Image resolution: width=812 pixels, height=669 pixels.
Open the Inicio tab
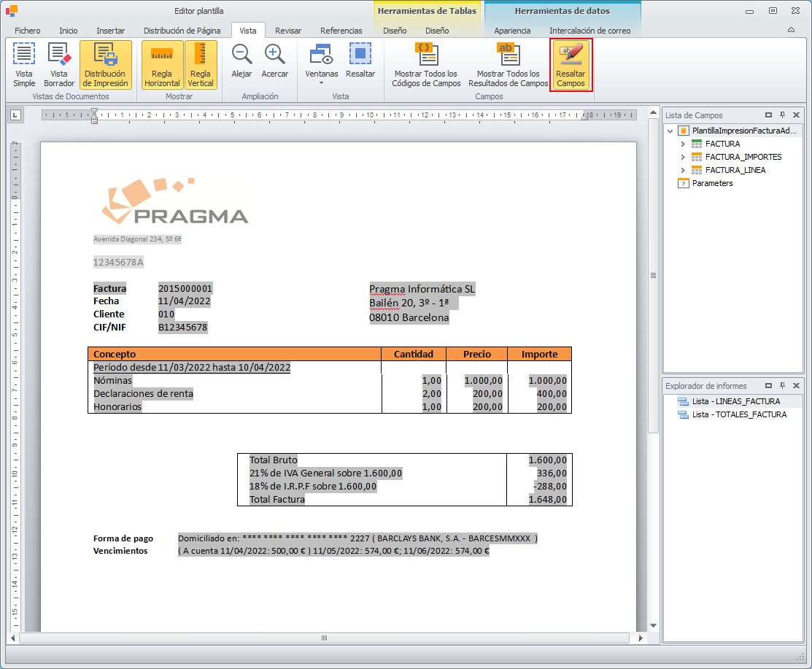click(69, 31)
